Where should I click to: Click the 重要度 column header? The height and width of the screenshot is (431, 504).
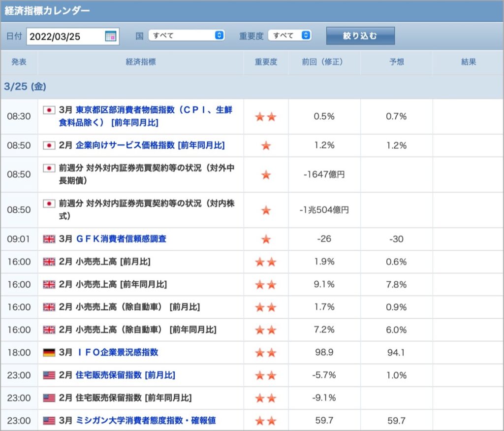[266, 62]
